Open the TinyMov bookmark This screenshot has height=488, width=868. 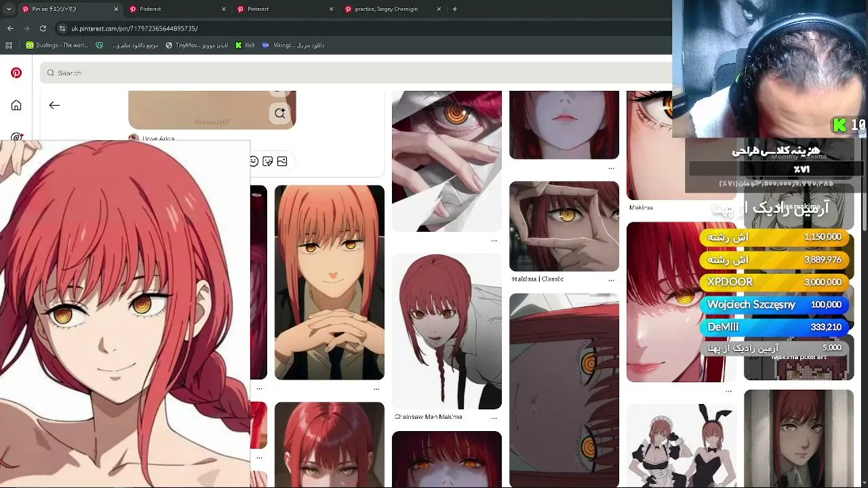(197, 45)
